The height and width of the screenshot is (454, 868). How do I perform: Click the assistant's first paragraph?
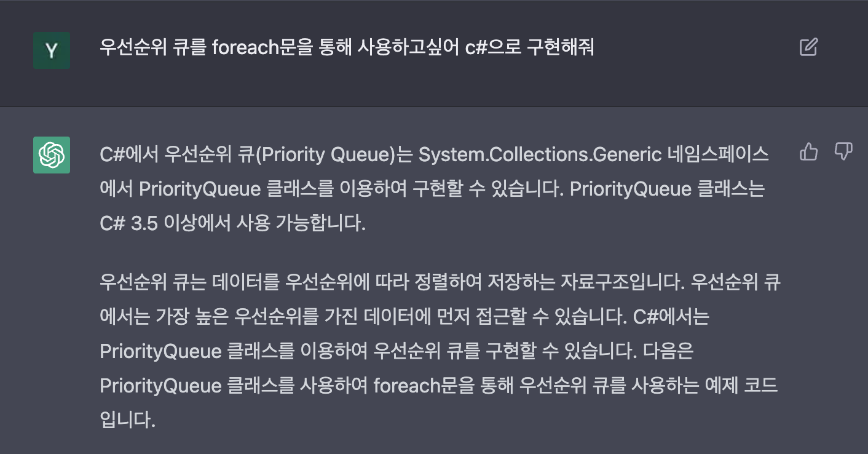[x=430, y=188]
